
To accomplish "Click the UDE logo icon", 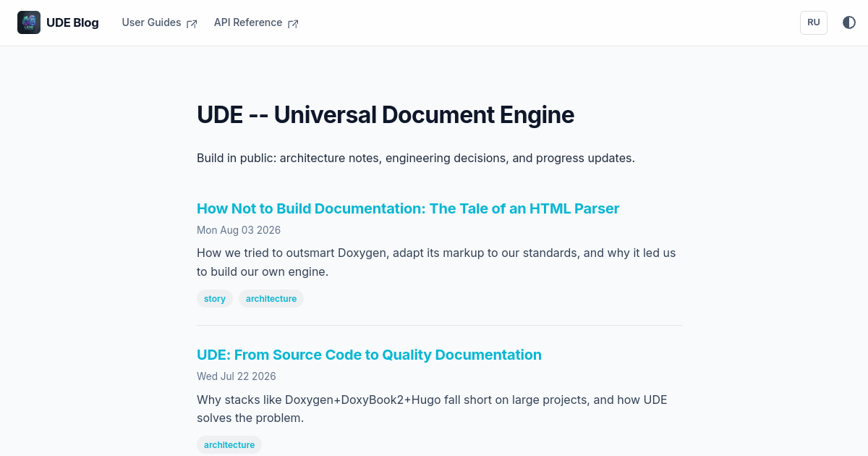I will click(x=29, y=22).
